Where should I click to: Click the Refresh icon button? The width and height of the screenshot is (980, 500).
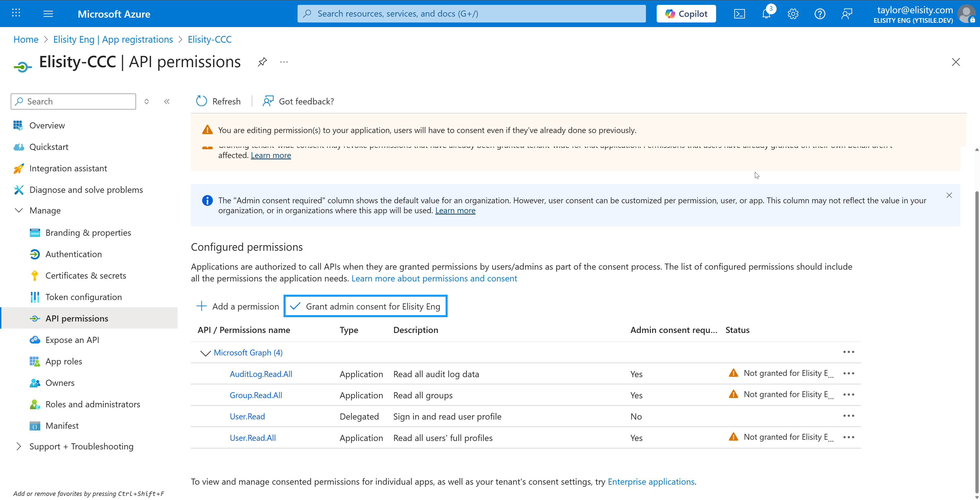(x=201, y=101)
